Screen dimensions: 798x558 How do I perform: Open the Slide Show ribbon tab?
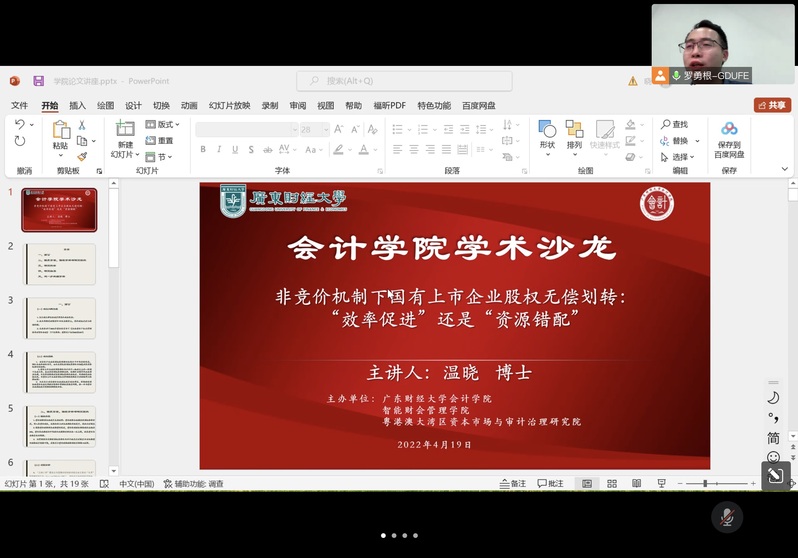(229, 105)
